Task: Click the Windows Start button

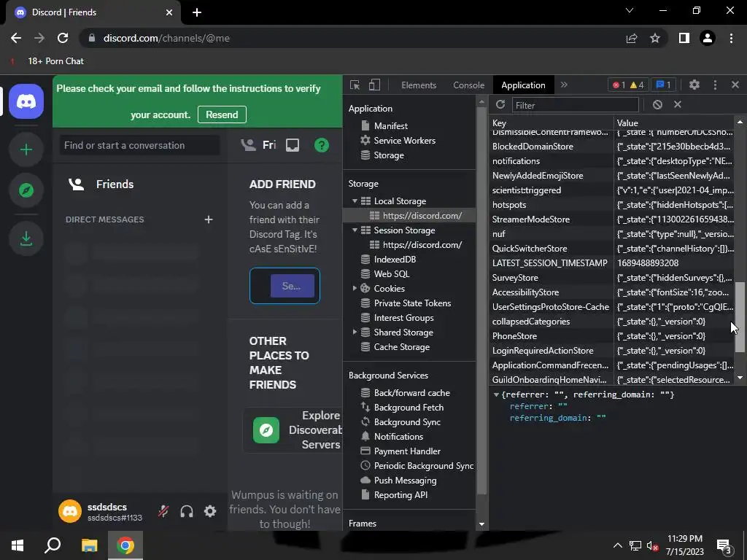Action: click(x=18, y=545)
